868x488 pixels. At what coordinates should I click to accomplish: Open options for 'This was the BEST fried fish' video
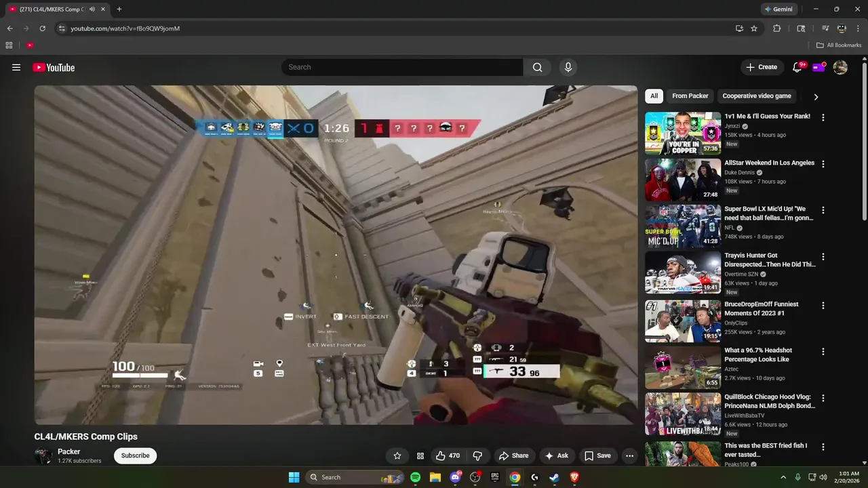pos(823,447)
